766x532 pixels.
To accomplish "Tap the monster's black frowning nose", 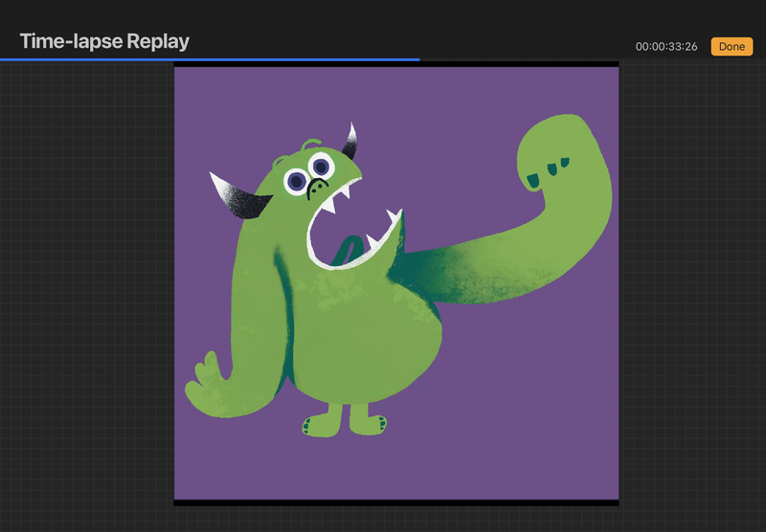I will click(315, 187).
